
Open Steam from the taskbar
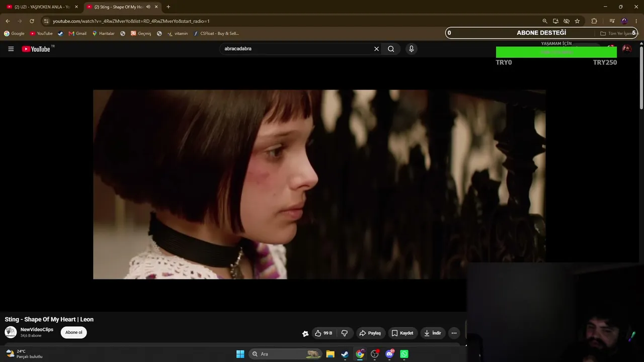point(345,354)
